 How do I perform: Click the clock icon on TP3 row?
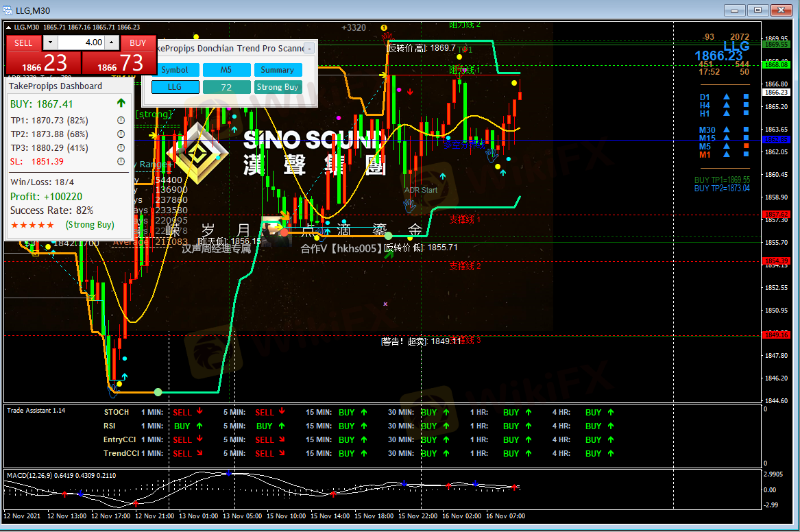coord(121,147)
